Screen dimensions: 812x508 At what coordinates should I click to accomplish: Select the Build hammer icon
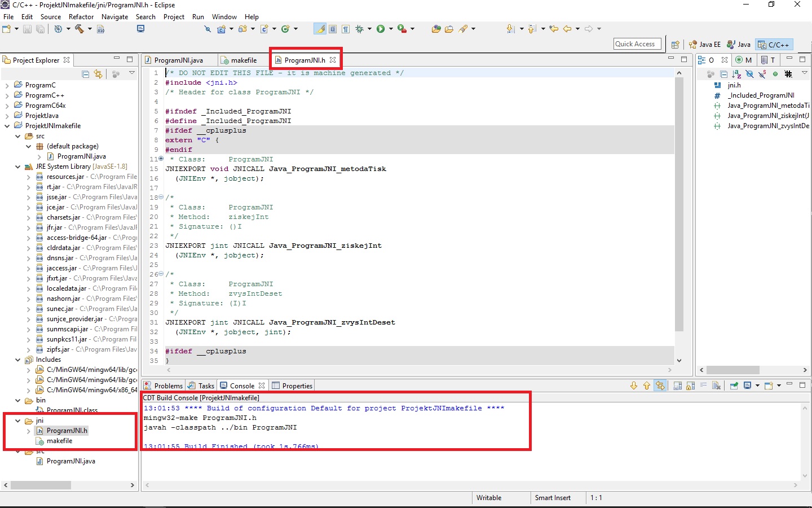click(x=78, y=28)
